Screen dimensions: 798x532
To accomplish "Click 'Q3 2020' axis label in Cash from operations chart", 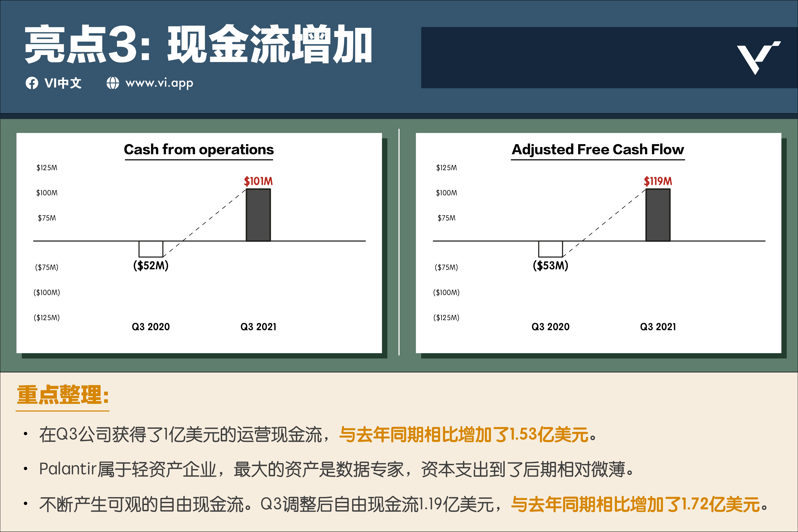I will (x=151, y=327).
